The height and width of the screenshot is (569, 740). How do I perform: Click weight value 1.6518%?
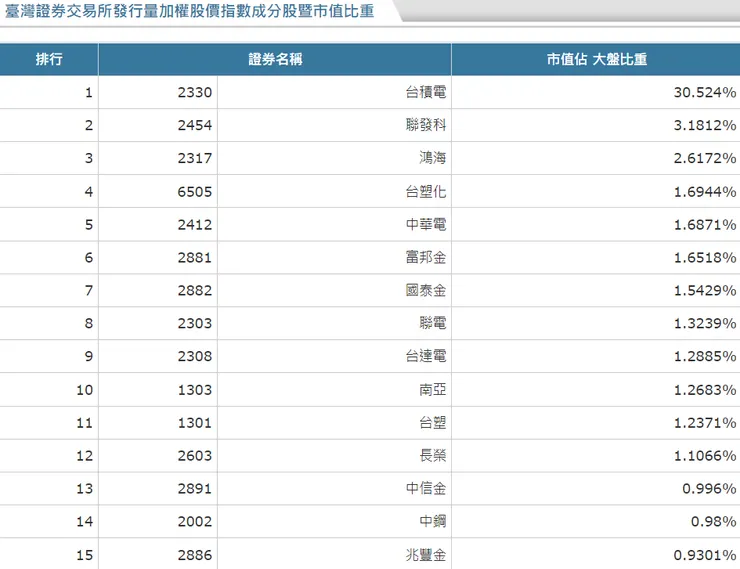pos(705,258)
